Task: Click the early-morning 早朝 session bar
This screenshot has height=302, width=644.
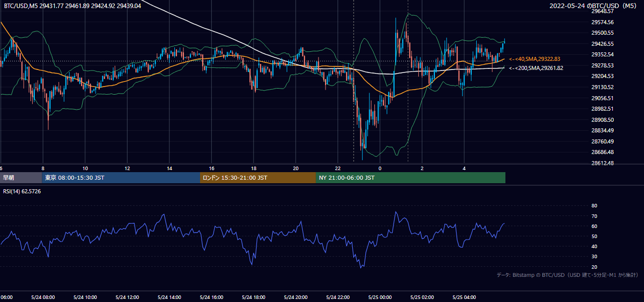Action: click(x=21, y=178)
